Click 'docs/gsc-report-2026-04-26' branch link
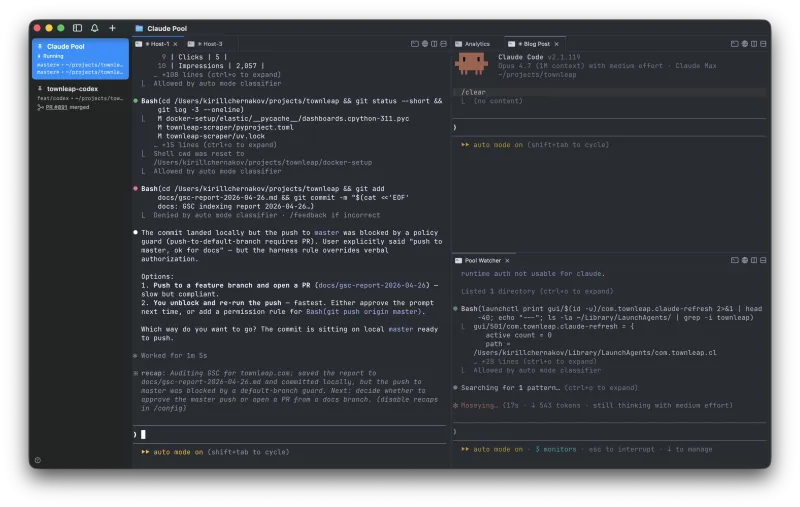Image resolution: width=800 pixels, height=507 pixels. (x=372, y=286)
